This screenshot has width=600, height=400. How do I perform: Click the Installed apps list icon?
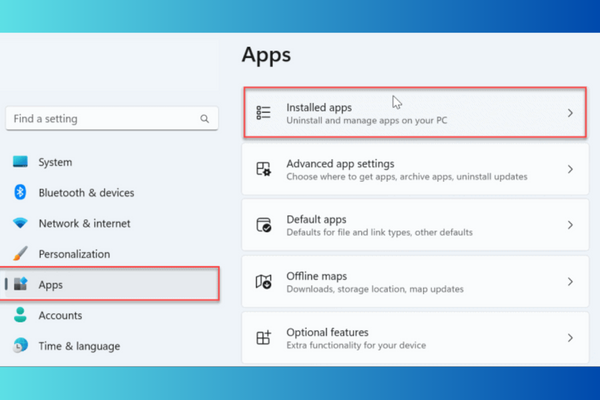pos(263,113)
